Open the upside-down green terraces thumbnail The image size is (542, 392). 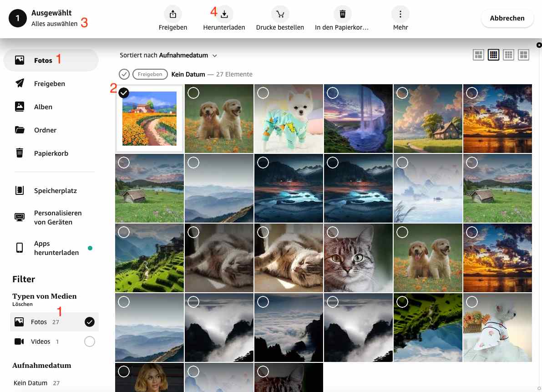pyautogui.click(x=428, y=328)
